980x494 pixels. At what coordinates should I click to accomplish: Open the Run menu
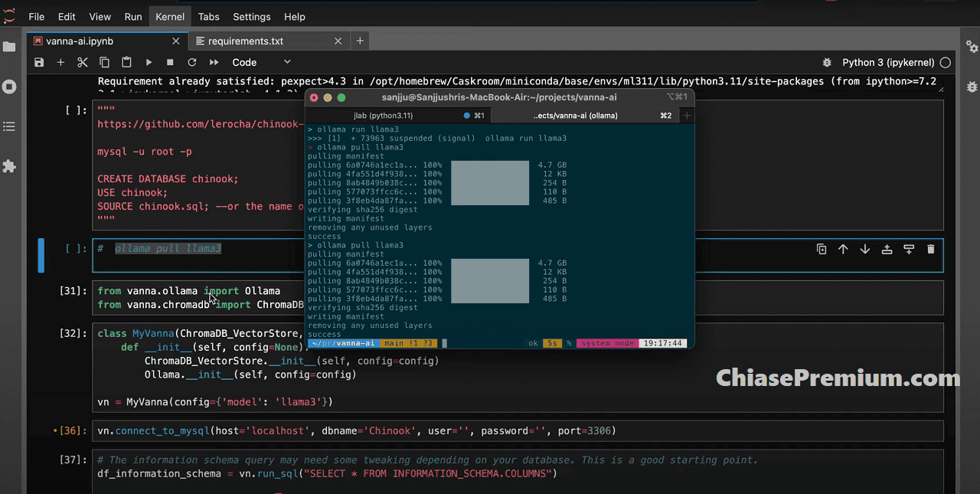point(133,16)
